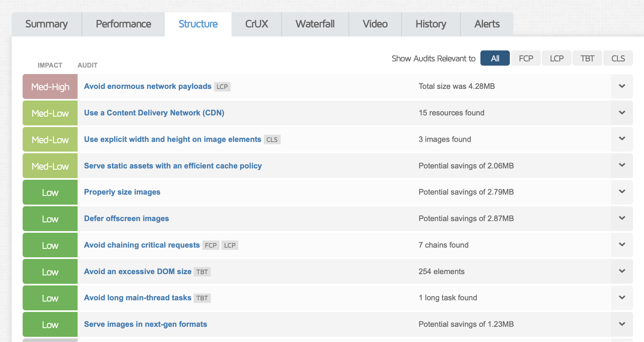The image size is (644, 342).
Task: Expand the CDN audit row chevron
Action: pos(622,113)
